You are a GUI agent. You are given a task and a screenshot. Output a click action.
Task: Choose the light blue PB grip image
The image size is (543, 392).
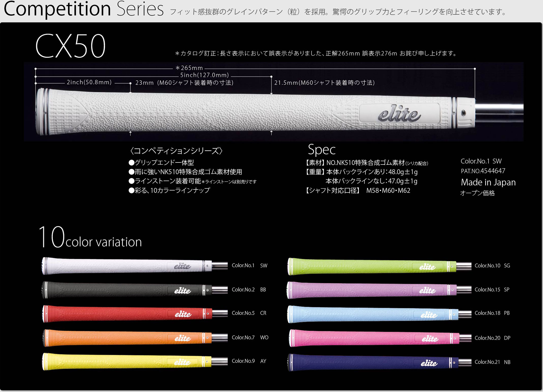click(x=379, y=314)
